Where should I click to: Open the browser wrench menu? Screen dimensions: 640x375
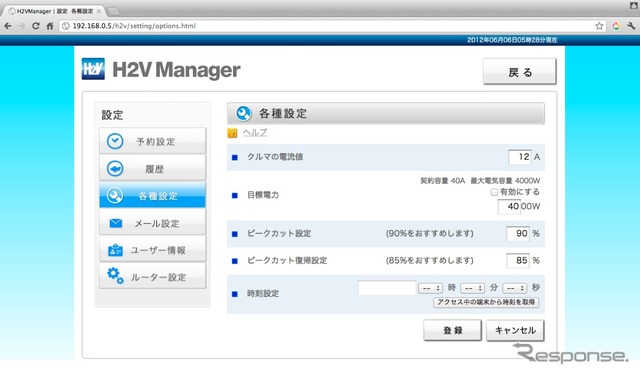(x=631, y=26)
